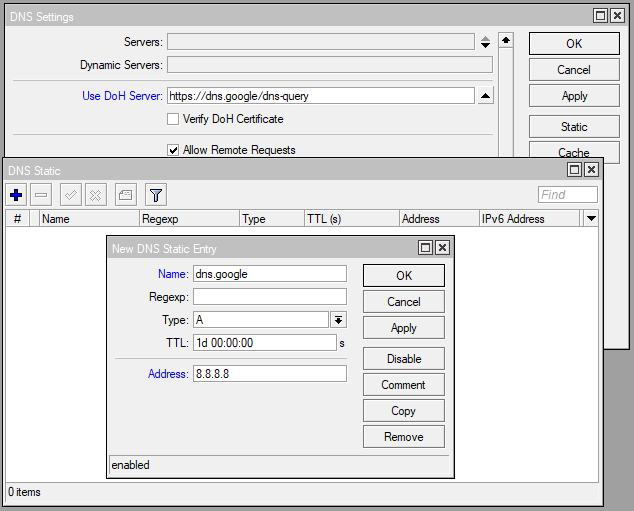Open the filter funnel in DNS Static toolbar
Screen dimensions: 634x511
[156, 195]
